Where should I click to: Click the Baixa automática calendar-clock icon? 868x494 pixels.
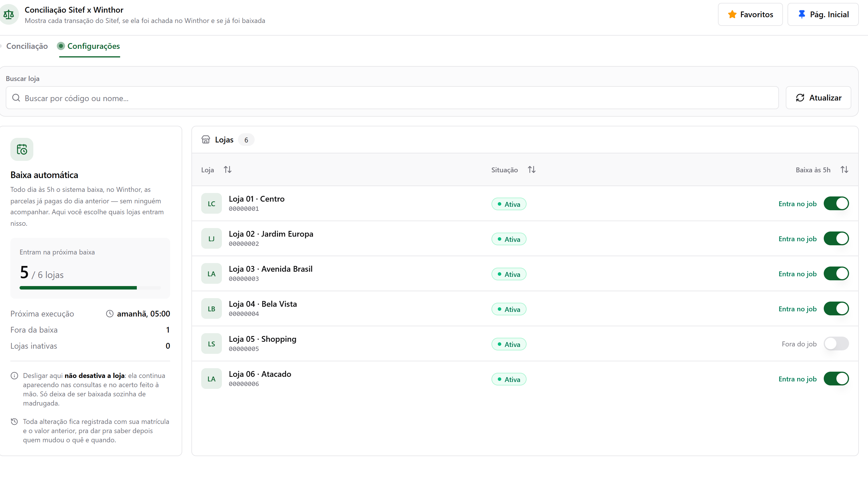(22, 149)
